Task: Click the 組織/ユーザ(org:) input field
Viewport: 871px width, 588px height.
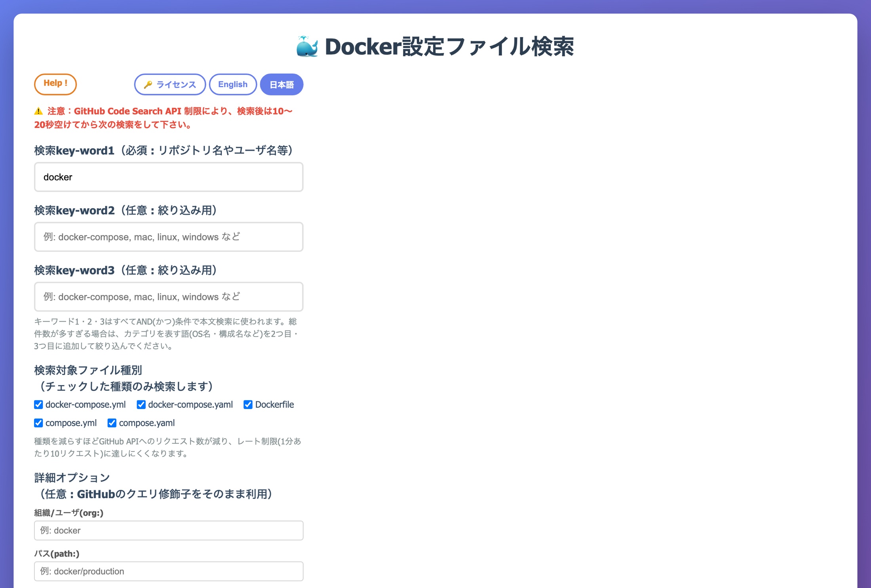Action: pyautogui.click(x=169, y=530)
